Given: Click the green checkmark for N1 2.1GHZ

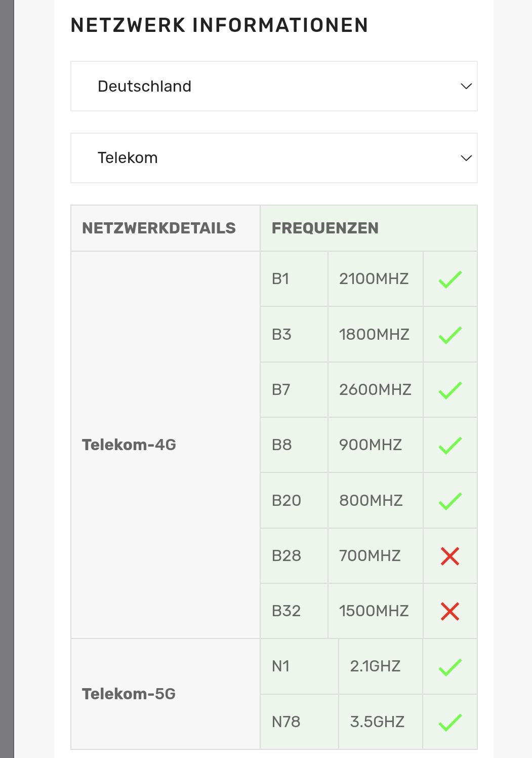Looking at the screenshot, I should [450, 667].
